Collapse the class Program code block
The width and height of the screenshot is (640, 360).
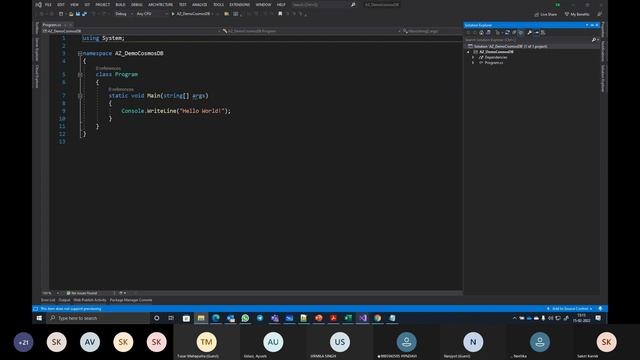[x=80, y=75]
